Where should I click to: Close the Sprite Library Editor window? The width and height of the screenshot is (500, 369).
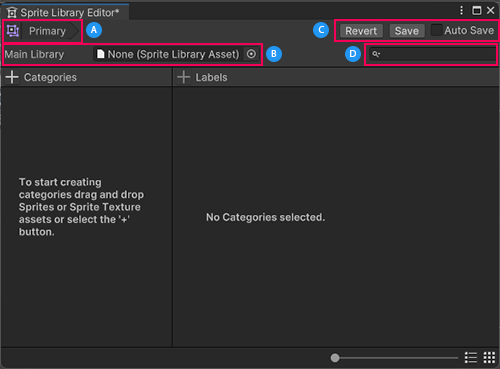coord(491,10)
